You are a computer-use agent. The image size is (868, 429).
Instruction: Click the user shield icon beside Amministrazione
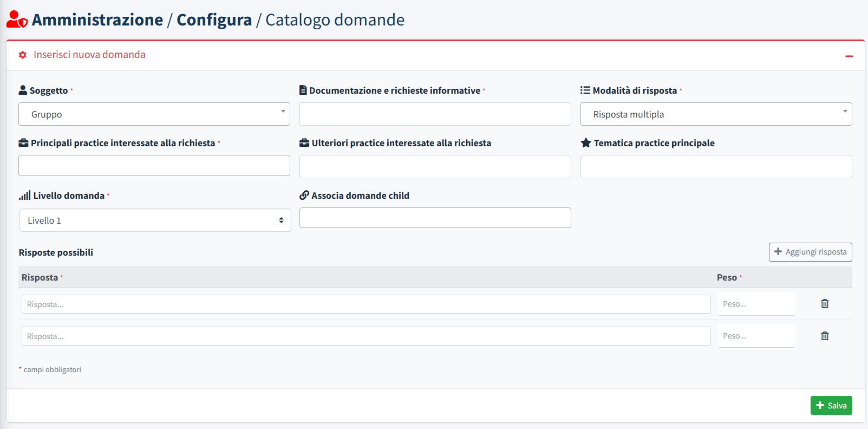click(17, 19)
